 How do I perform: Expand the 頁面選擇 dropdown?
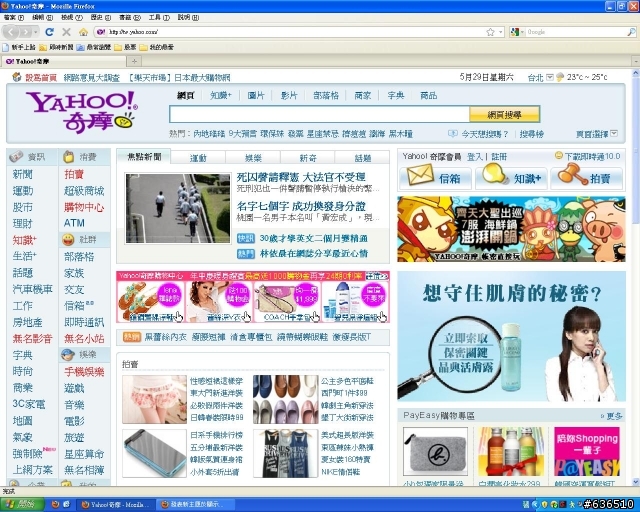click(x=614, y=134)
